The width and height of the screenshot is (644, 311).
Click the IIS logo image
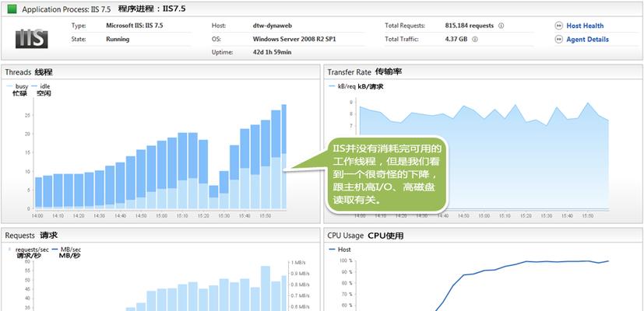[x=32, y=39]
